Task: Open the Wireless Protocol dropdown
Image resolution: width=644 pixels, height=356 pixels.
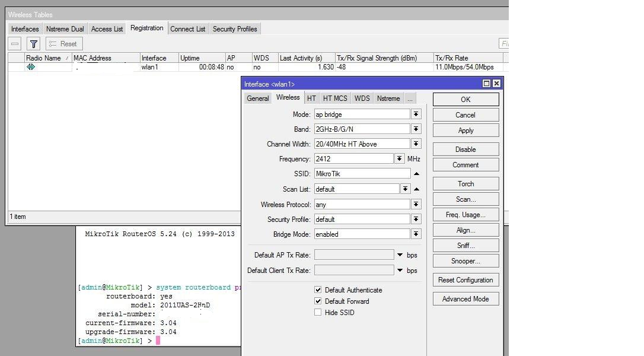Action: click(x=416, y=204)
